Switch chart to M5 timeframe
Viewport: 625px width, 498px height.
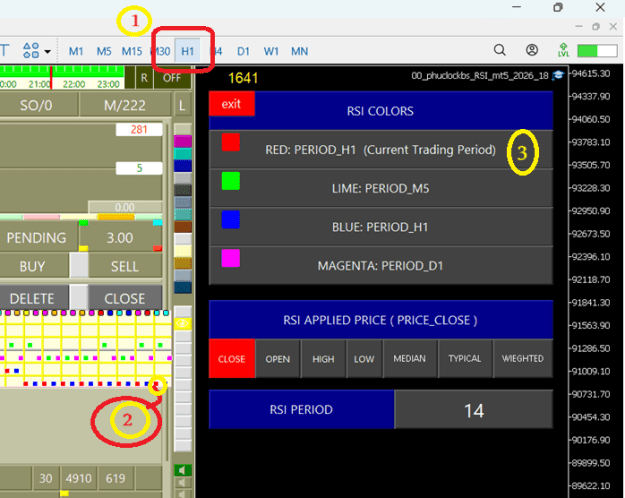click(x=104, y=51)
